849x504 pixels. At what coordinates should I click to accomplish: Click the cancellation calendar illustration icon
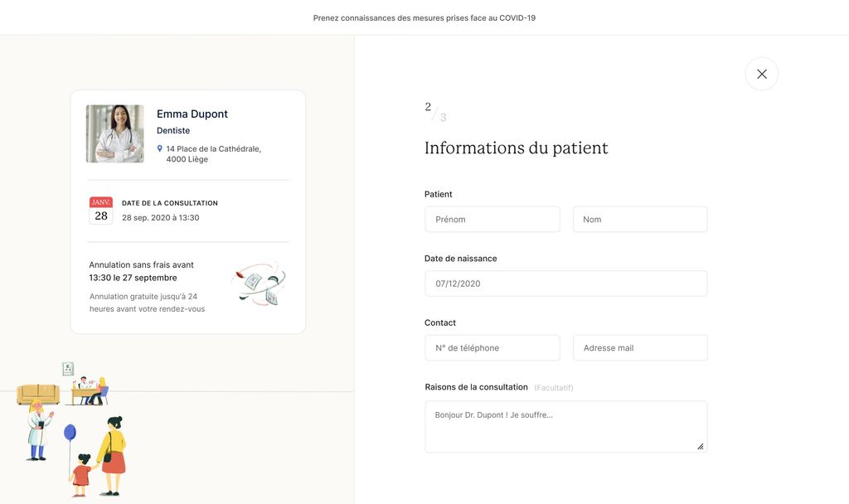260,283
